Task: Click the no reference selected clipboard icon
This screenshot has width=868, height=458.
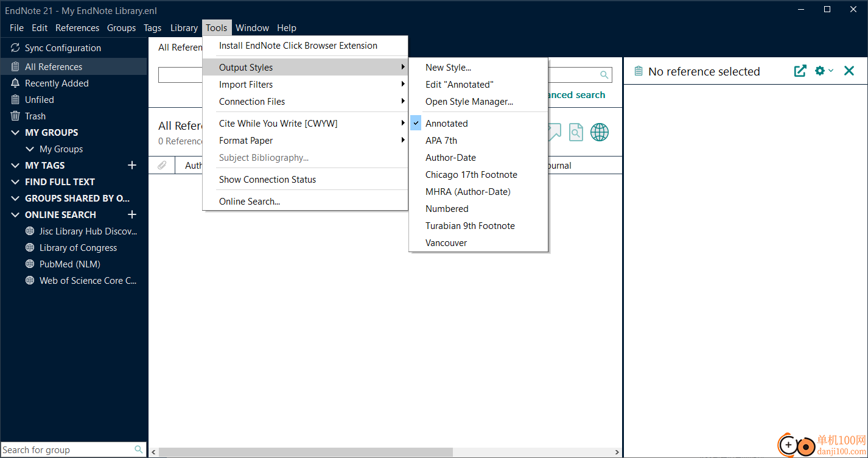Action: click(x=639, y=72)
